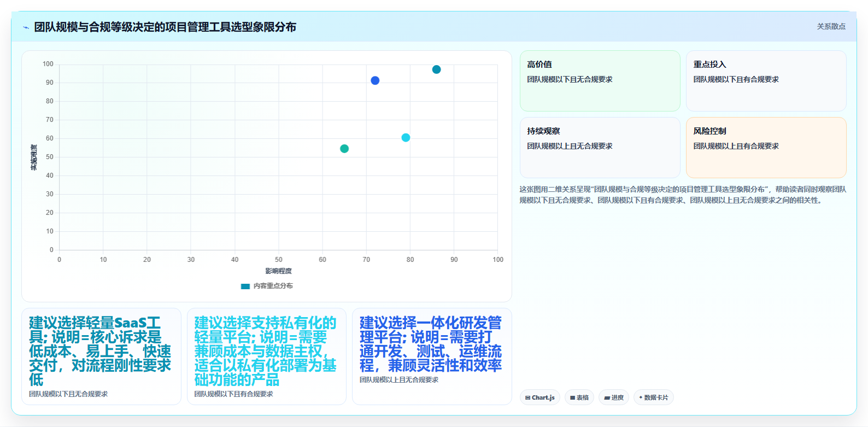Click the 数据卡片 tag chip
This screenshot has height=427, width=868.
click(654, 397)
